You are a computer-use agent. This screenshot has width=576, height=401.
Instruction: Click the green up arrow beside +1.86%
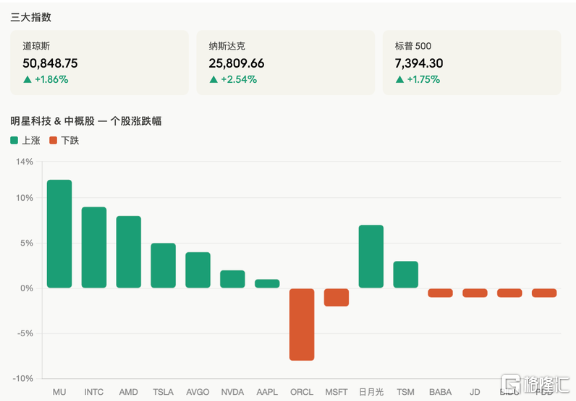(27, 79)
